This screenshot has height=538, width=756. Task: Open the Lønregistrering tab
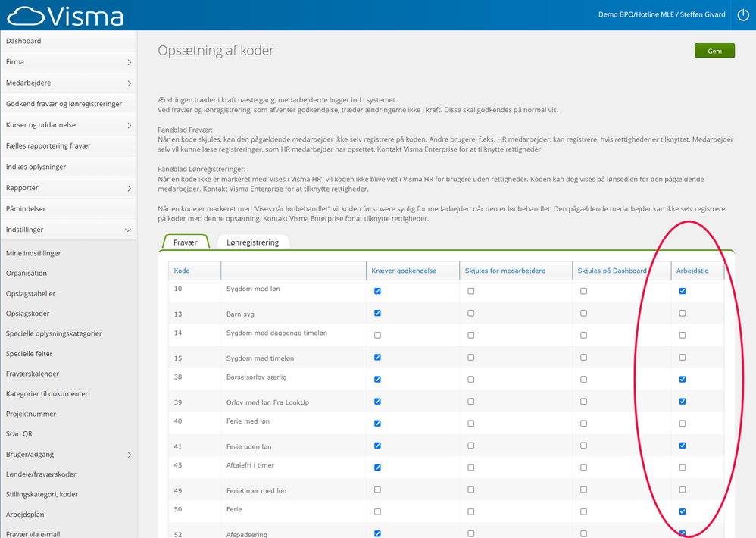(x=253, y=242)
